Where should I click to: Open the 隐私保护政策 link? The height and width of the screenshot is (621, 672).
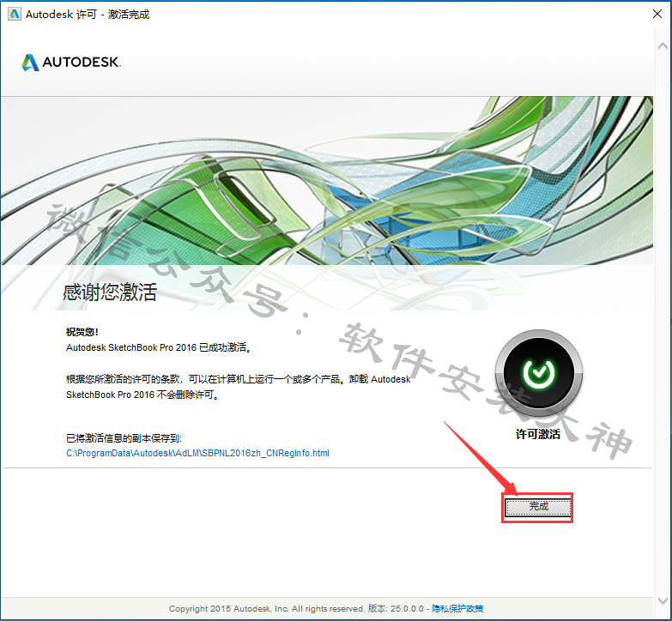click(457, 609)
